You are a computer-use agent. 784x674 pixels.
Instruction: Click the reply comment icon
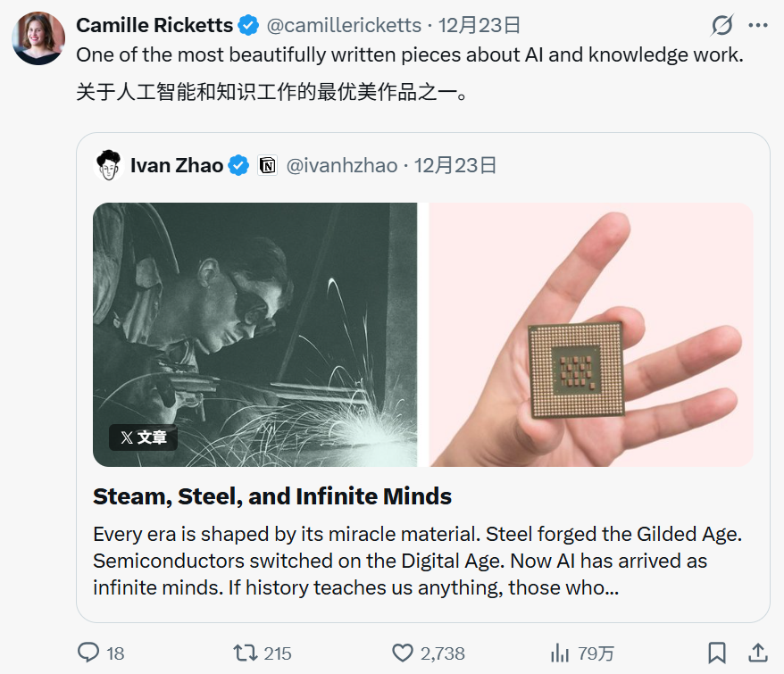click(88, 653)
